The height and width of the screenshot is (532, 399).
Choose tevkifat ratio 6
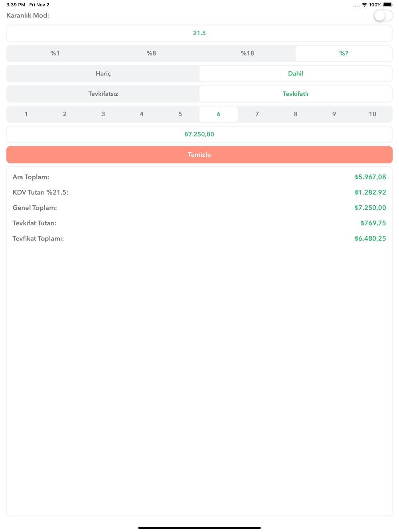pos(219,114)
